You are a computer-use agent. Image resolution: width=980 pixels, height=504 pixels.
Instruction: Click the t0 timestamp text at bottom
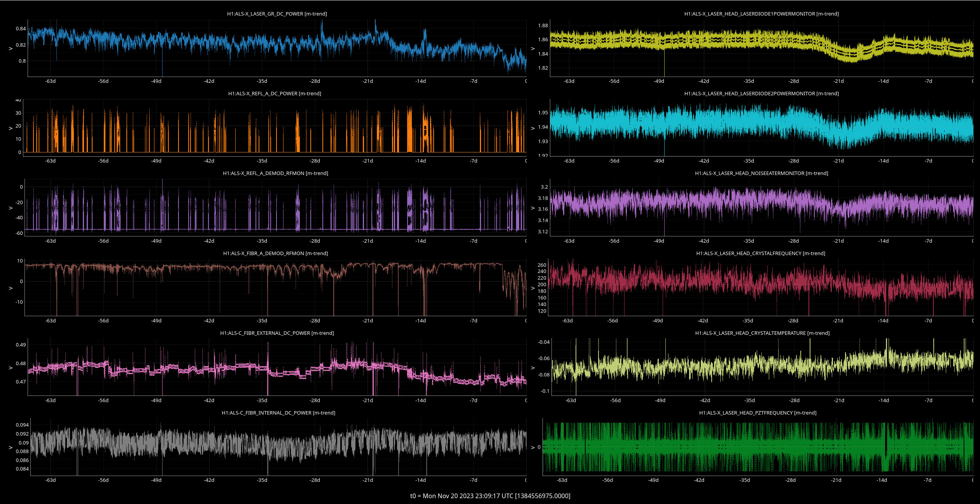pos(490,496)
